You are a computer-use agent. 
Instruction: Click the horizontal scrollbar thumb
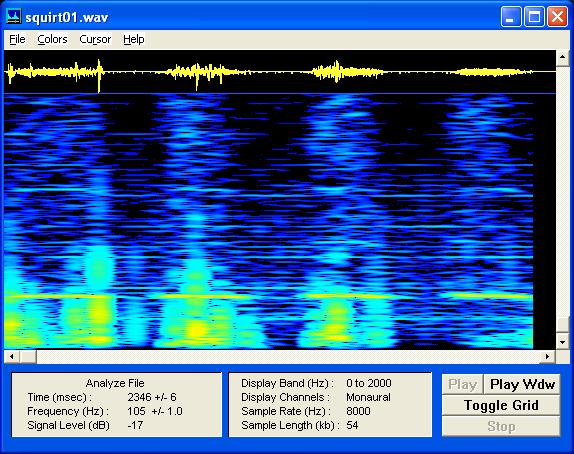point(28,356)
